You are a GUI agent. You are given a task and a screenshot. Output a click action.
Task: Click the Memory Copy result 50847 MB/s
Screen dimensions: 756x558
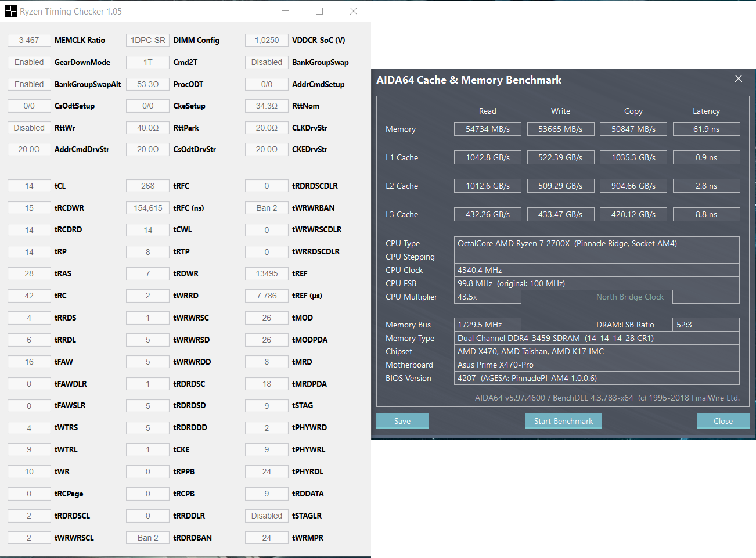tap(633, 129)
